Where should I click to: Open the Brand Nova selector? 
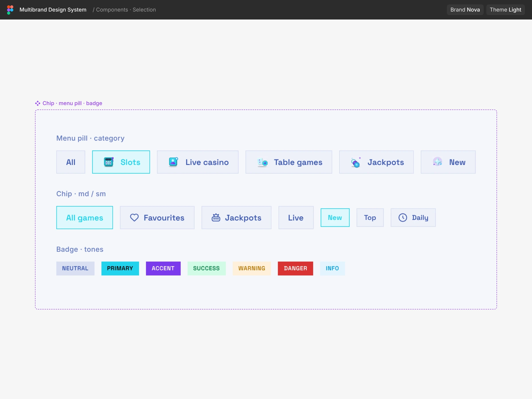pyautogui.click(x=465, y=10)
